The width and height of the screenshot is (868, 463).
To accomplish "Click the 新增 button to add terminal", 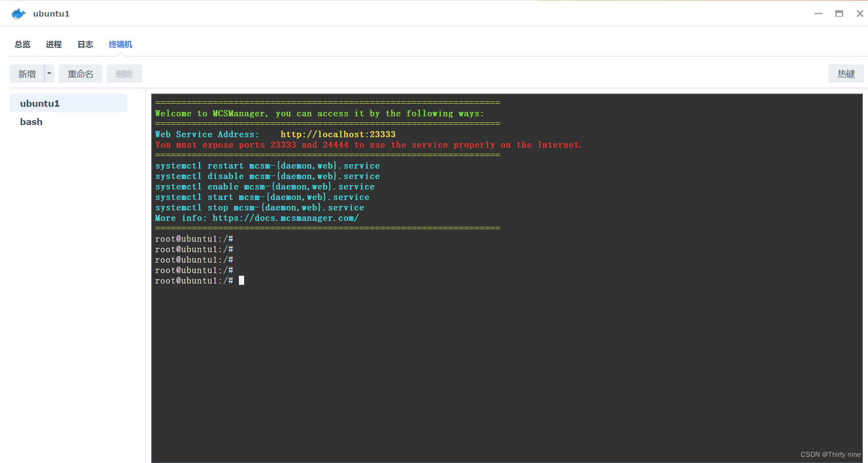I will click(27, 73).
